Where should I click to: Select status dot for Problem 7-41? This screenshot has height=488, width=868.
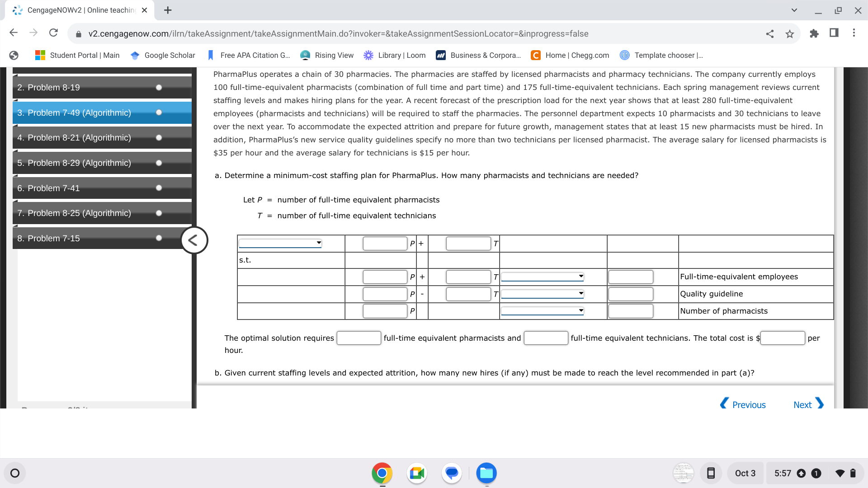pos(159,188)
